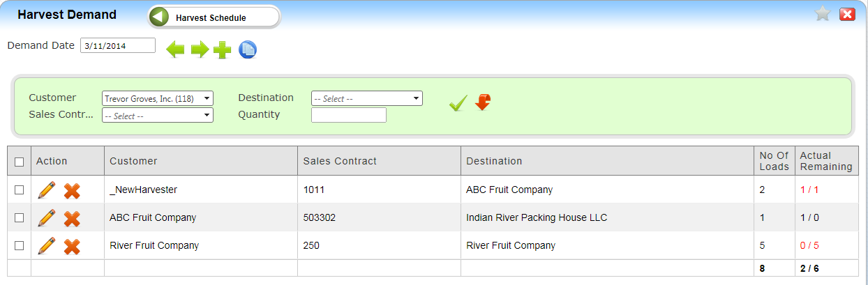Viewport: 868px width, 285px height.
Task: Save entry with green checkmark icon
Action: [x=458, y=104]
